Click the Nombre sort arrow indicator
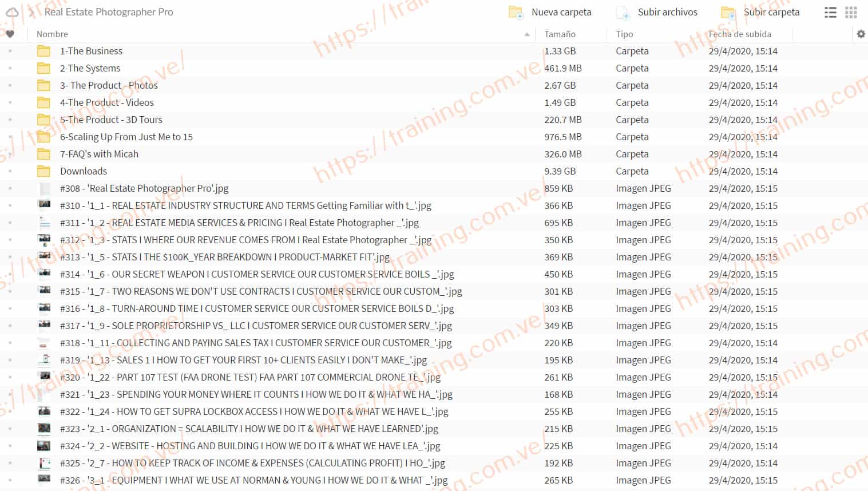868x491 pixels. coord(527,35)
